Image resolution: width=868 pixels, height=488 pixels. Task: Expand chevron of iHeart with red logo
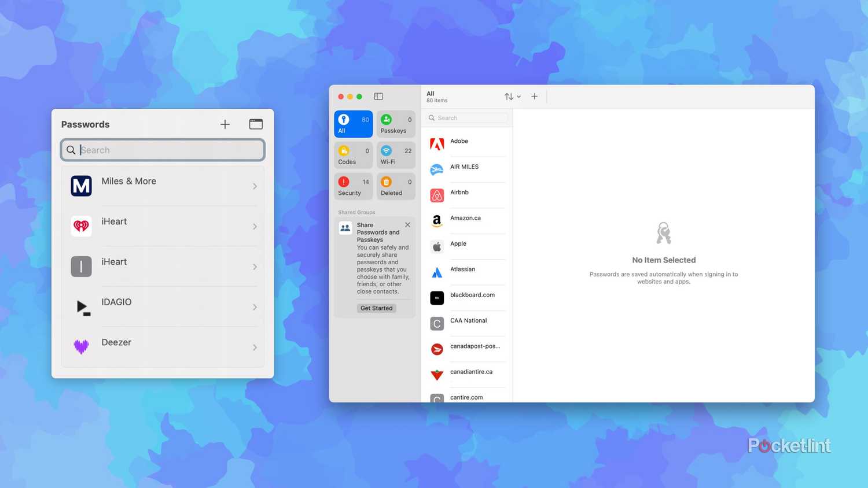click(x=255, y=227)
